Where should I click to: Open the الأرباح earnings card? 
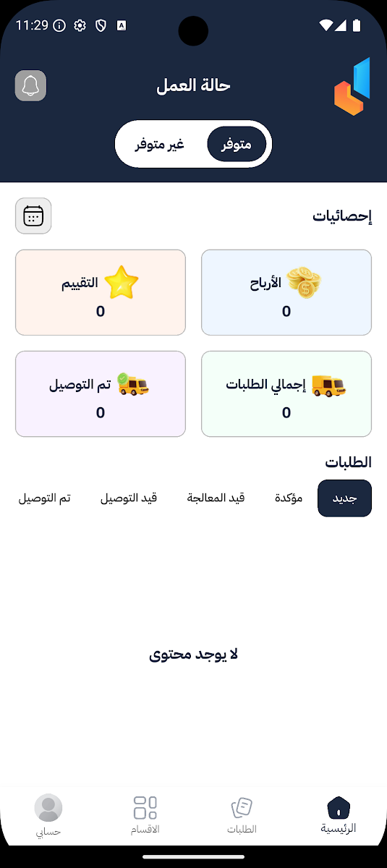click(x=286, y=292)
